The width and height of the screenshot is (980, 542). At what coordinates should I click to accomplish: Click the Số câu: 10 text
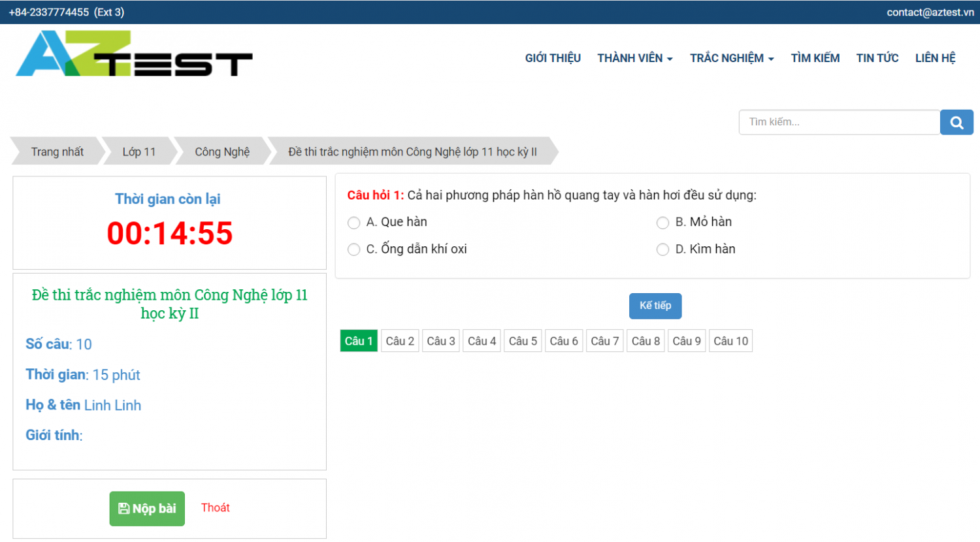click(x=59, y=344)
